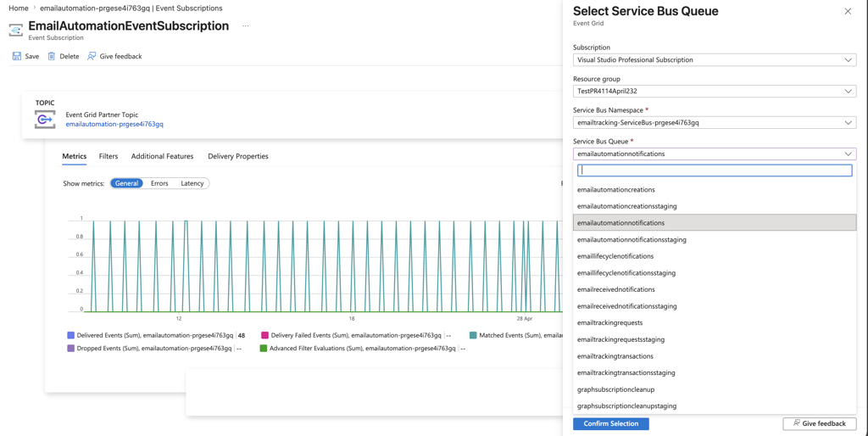
Task: Click the EmailAutomationEventSubscription title
Action: tap(129, 26)
